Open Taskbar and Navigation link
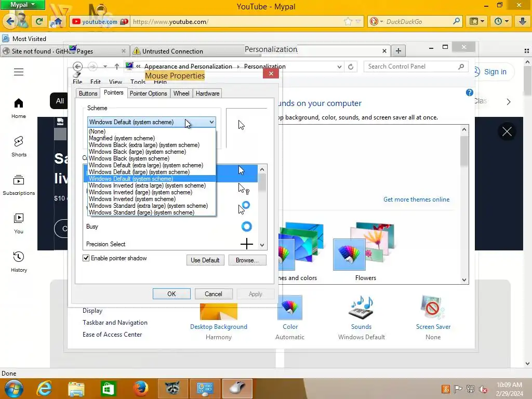Image resolution: width=532 pixels, height=399 pixels. [115, 323]
